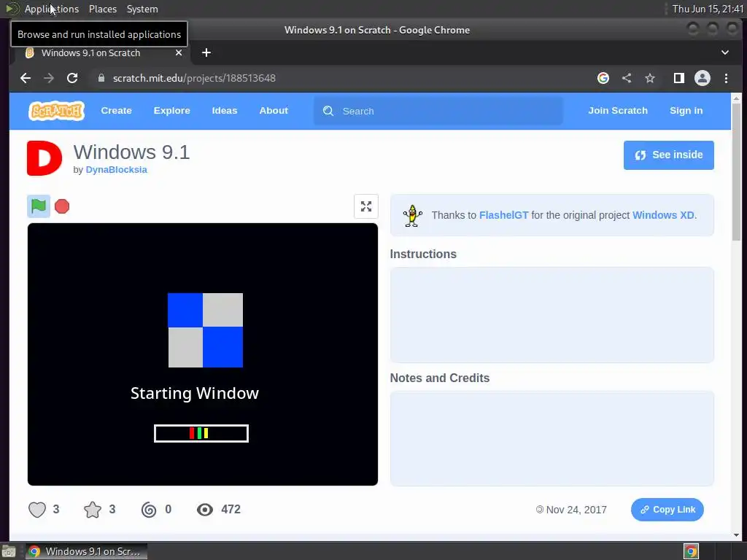
Task: Open the Explore menu item
Action: (171, 111)
